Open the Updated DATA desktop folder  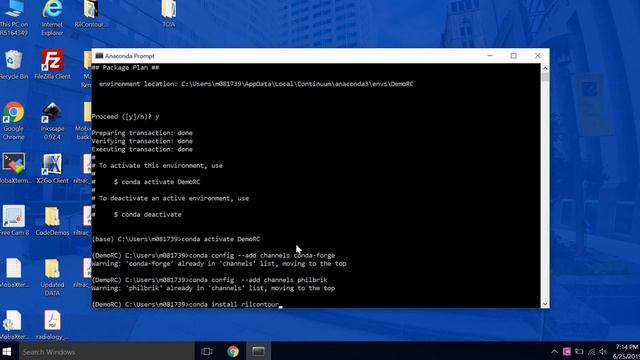point(52,277)
